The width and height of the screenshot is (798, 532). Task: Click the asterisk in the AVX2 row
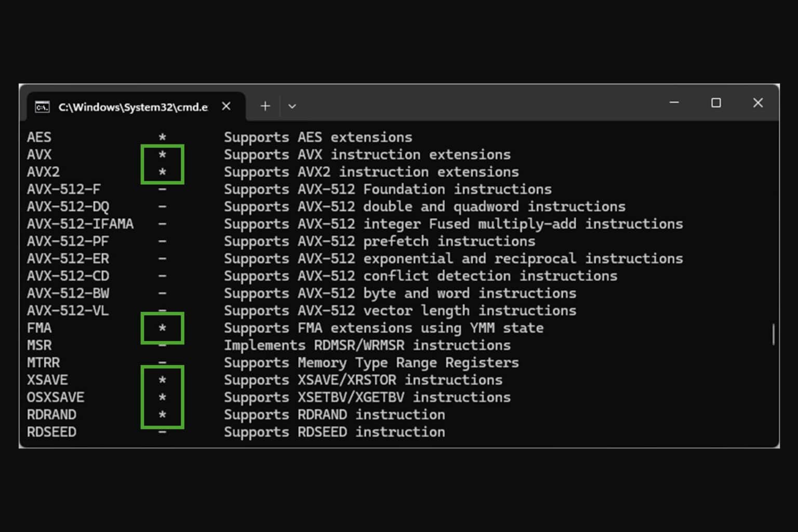pyautogui.click(x=162, y=172)
